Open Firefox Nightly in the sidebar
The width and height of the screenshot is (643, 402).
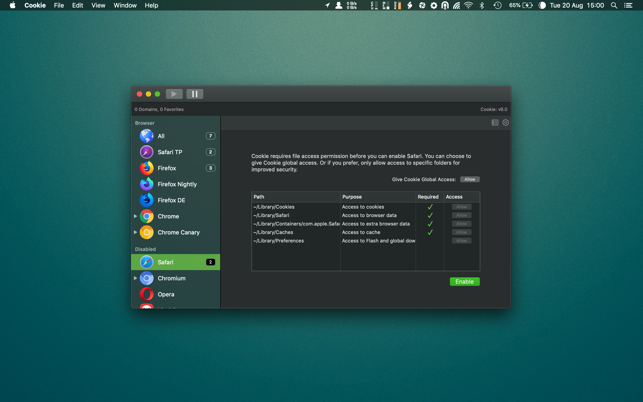(176, 184)
